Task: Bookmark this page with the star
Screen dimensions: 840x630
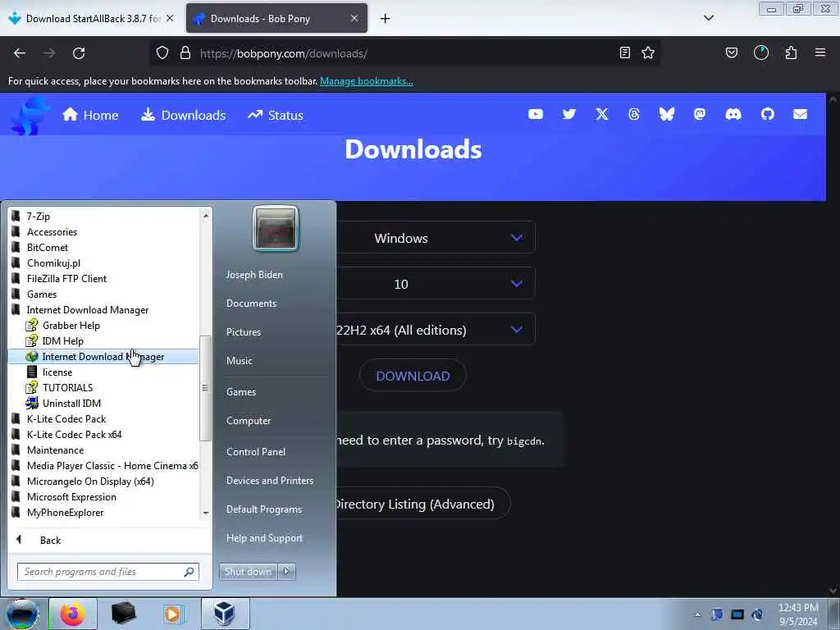Action: coord(648,52)
